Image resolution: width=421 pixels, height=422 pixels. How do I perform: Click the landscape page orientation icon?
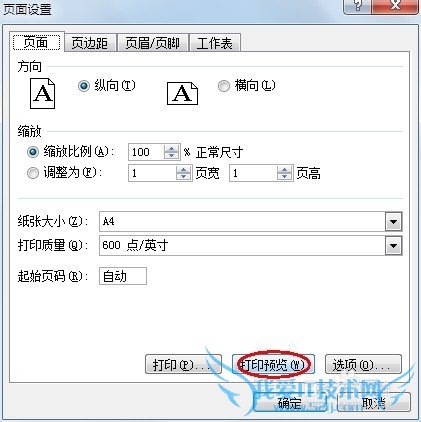[x=182, y=94]
